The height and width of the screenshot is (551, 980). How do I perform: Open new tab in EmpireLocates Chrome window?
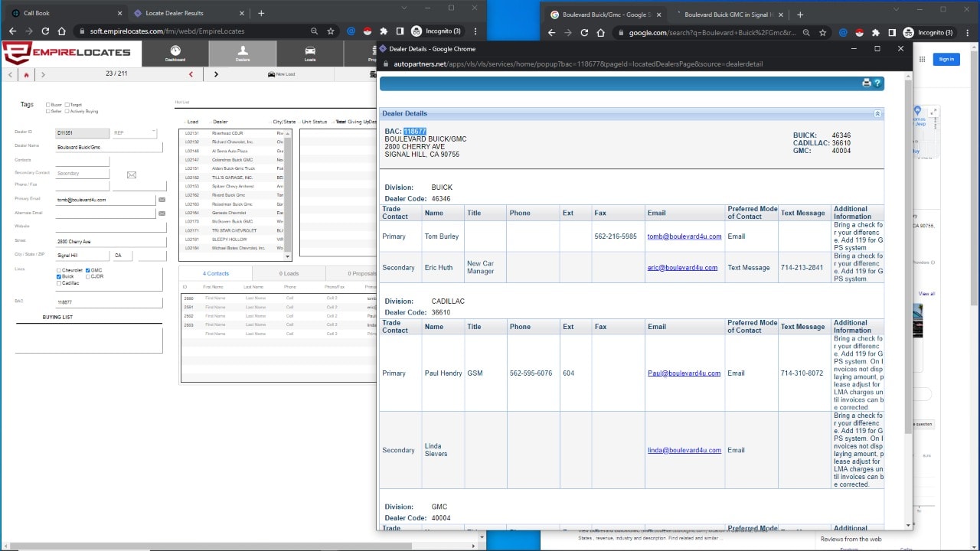tap(261, 13)
